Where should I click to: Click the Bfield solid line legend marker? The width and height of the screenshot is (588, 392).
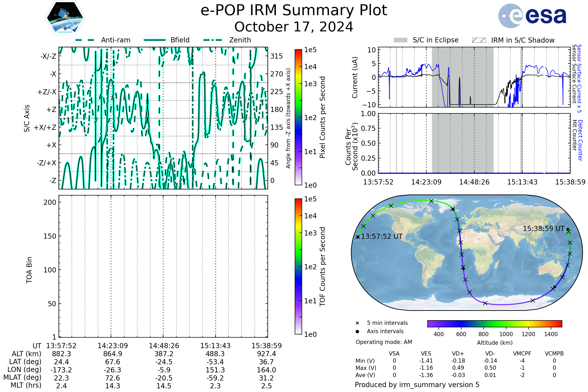[x=155, y=40]
